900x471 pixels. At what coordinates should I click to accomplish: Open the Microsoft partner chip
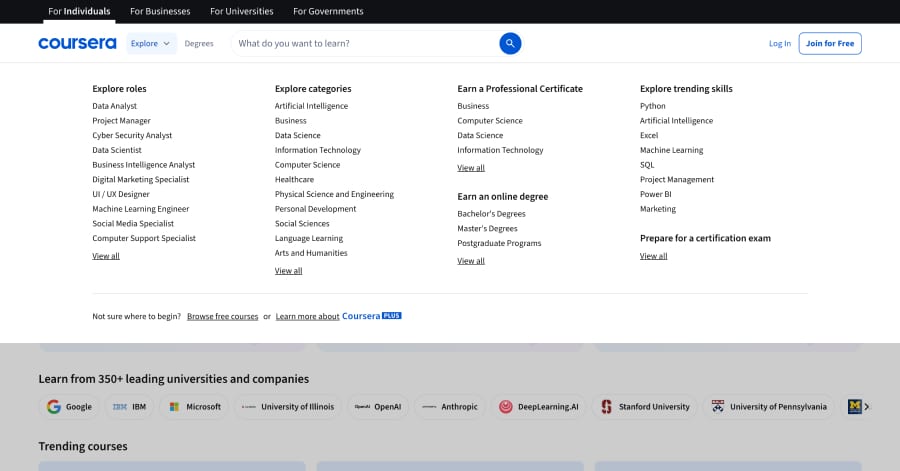195,407
